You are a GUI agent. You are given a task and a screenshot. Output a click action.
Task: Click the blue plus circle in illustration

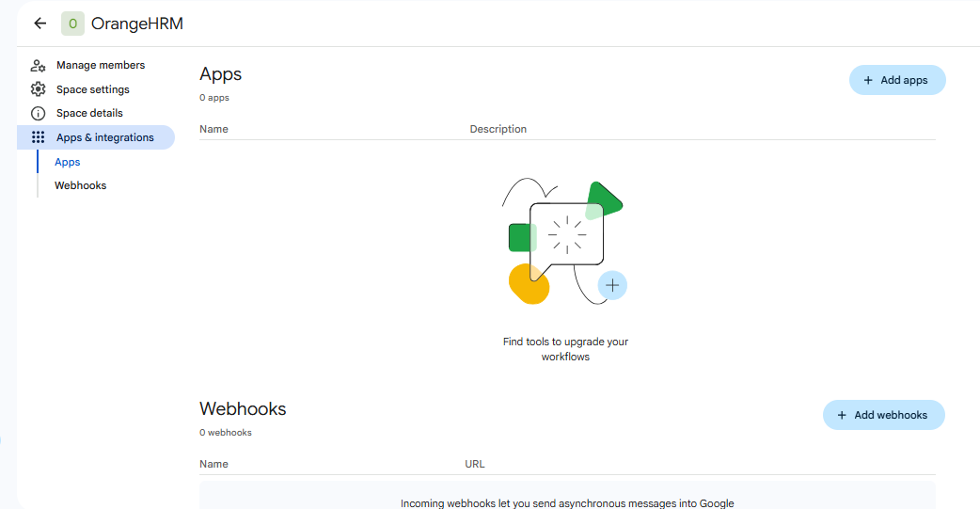(x=612, y=285)
